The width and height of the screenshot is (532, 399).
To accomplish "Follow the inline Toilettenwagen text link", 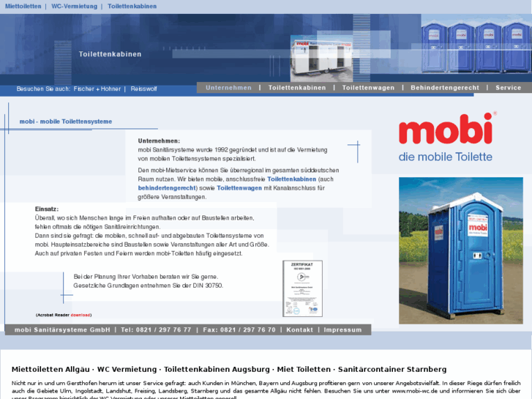I will click(x=239, y=187).
